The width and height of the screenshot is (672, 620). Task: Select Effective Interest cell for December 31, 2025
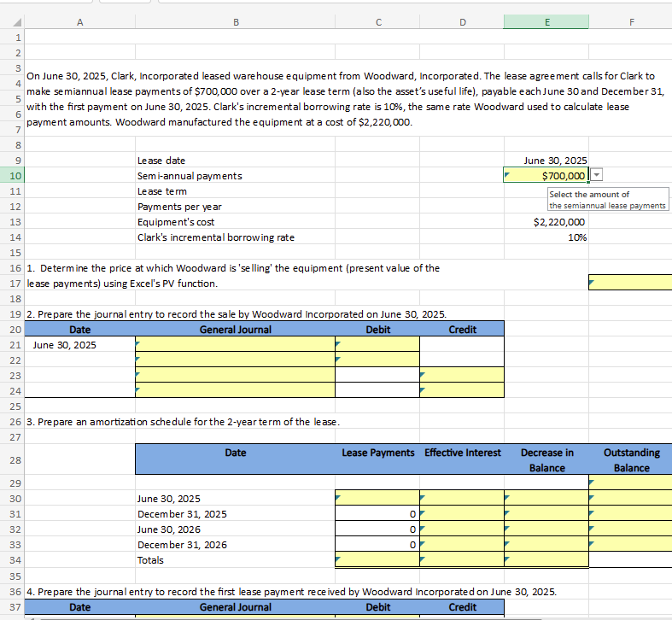coord(462,513)
